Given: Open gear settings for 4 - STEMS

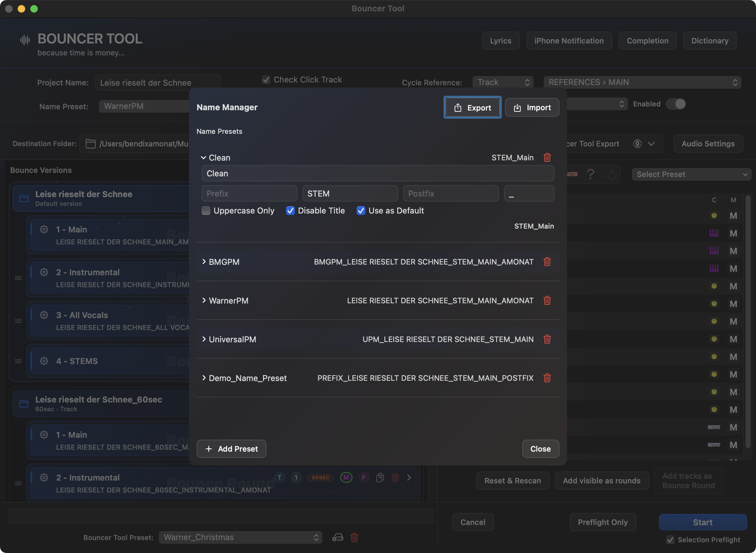Looking at the screenshot, I should pos(44,361).
